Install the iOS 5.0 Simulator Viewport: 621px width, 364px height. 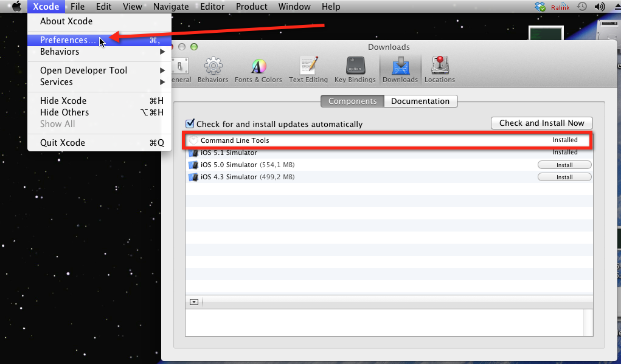564,165
